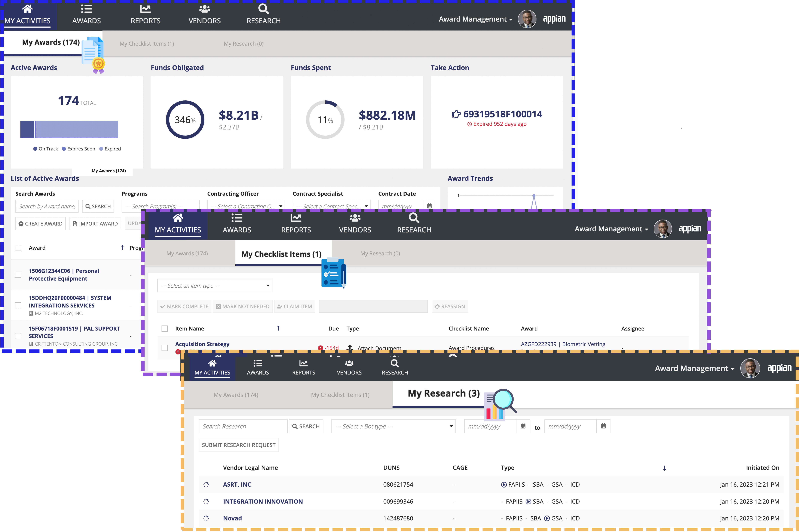The height and width of the screenshot is (532, 799).
Task: Open My Activities home icon in top blue-framed panel
Action: tap(27, 9)
